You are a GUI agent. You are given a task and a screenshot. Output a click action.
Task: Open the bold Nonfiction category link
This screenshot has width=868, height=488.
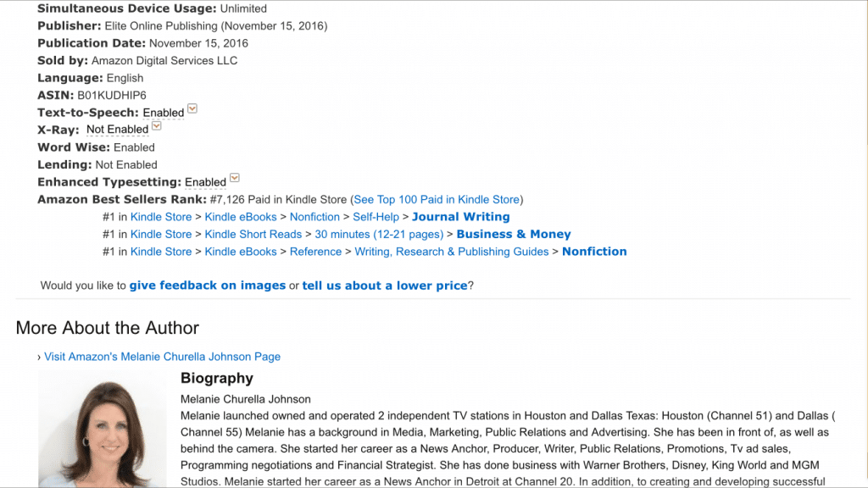coord(594,251)
